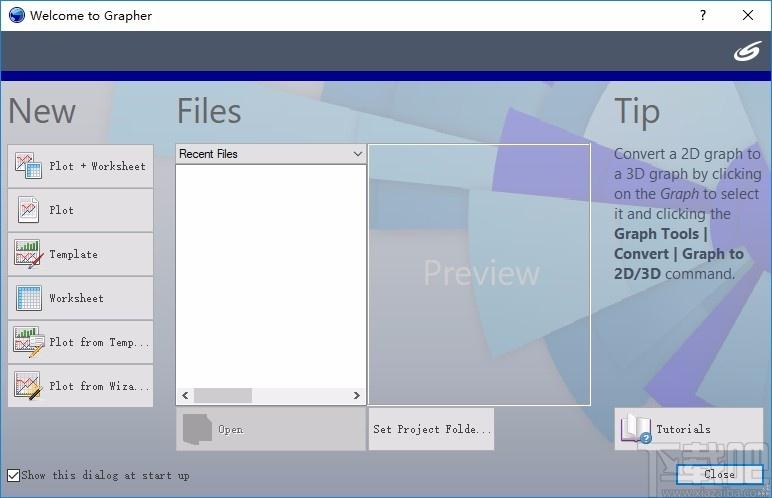The width and height of the screenshot is (772, 498).
Task: Open the Template icon option
Action: (28, 254)
